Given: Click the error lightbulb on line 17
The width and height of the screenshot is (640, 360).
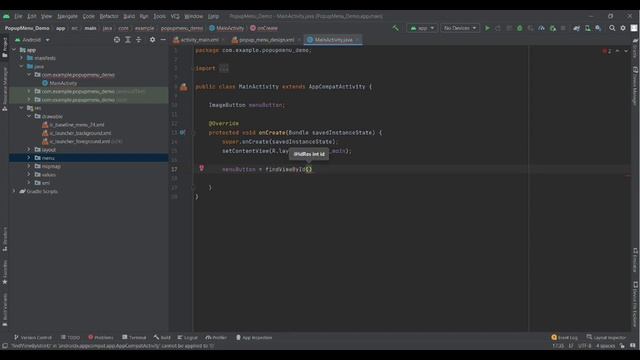Looking at the screenshot, I should (201, 168).
